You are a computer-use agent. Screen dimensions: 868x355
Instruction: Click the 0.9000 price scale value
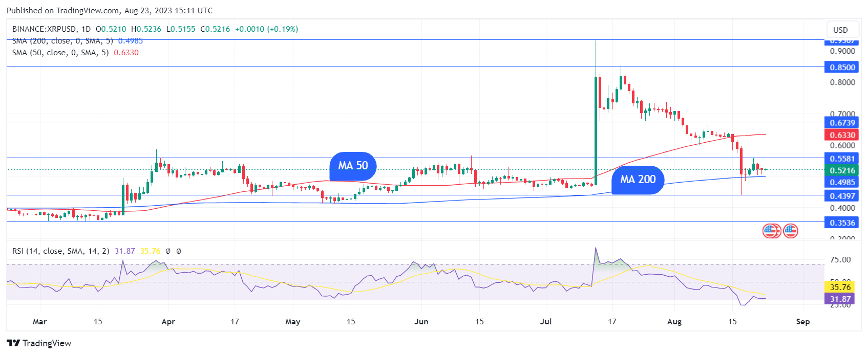tap(842, 51)
